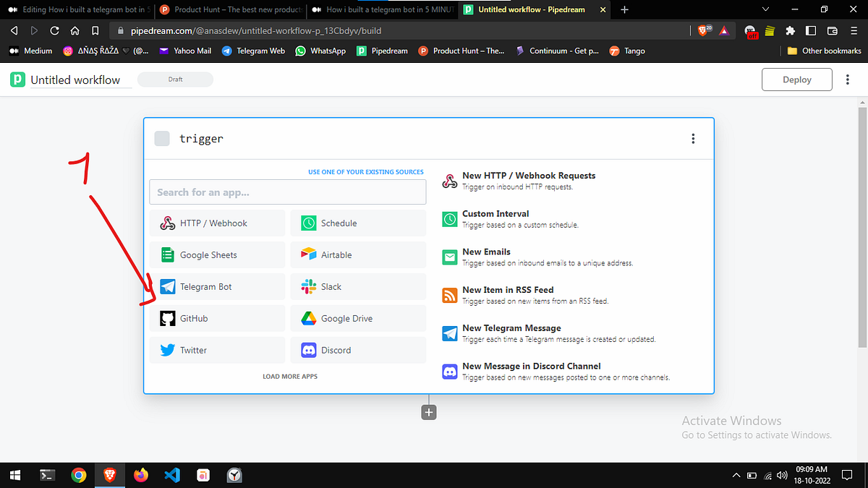
Task: Open Visual Studio Code from the taskbar
Action: pyautogui.click(x=171, y=475)
